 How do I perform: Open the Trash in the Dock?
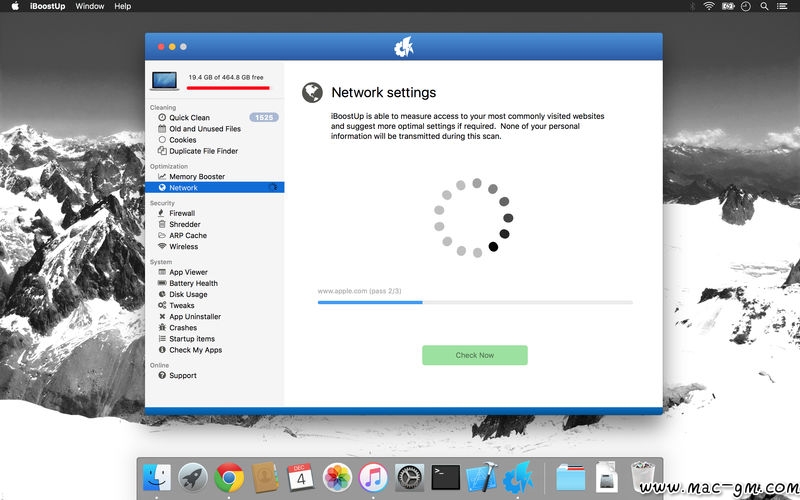[x=642, y=478]
